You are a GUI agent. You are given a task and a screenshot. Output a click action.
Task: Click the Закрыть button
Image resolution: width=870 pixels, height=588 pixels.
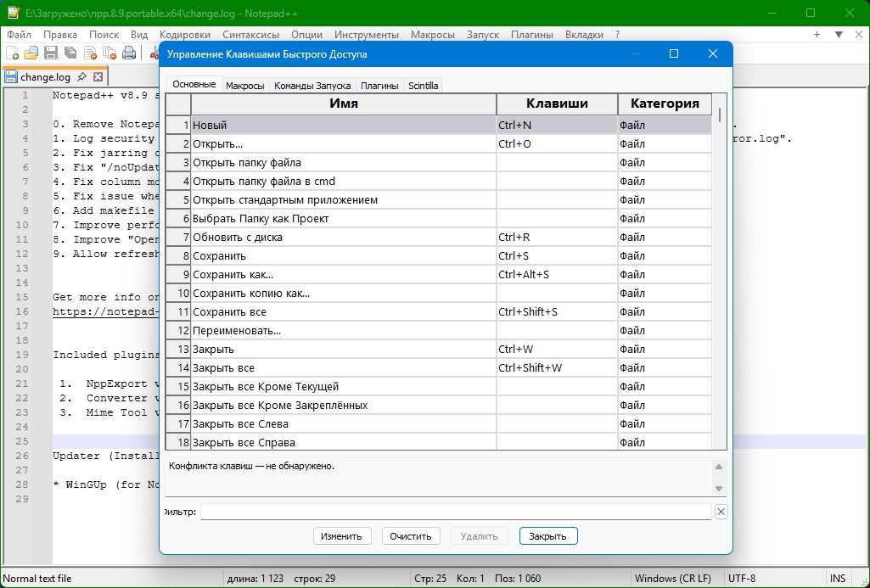click(548, 536)
